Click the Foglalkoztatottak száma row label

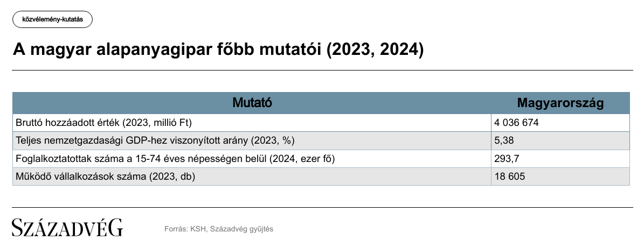tap(175, 158)
